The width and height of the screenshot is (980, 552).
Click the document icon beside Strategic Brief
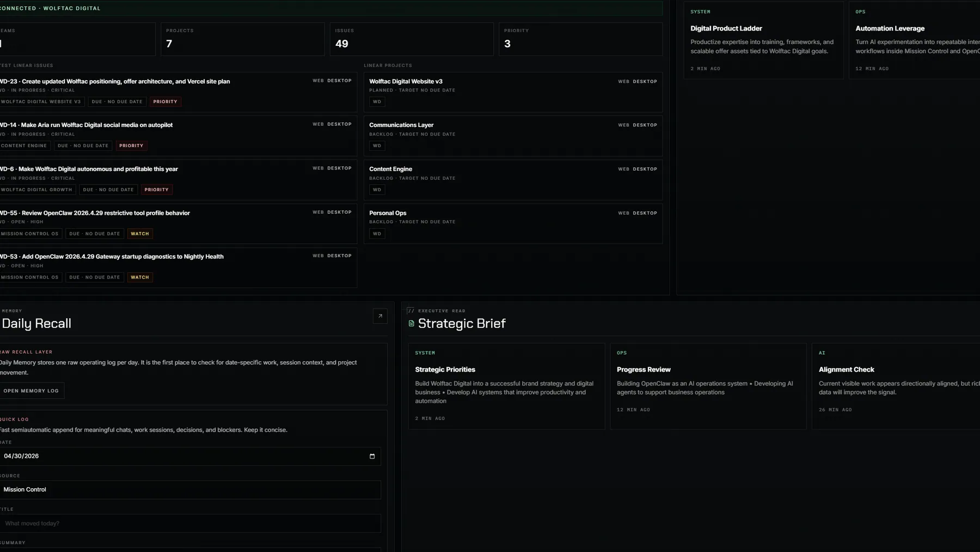click(412, 324)
